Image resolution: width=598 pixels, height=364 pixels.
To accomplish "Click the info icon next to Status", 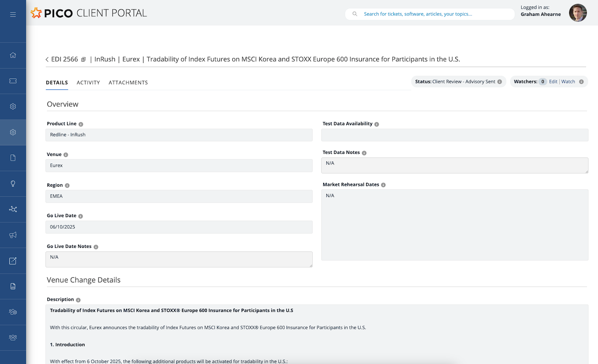I will coord(500,81).
